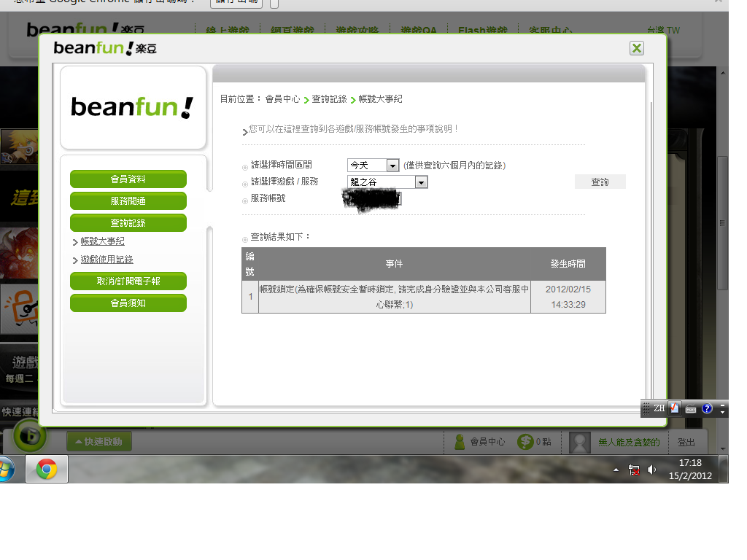Open the language bar options arrow

click(722, 411)
